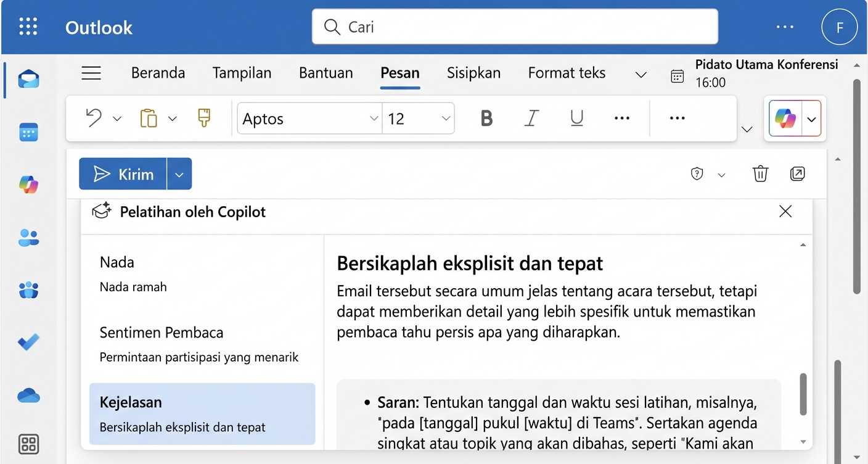
Task: Expand the Kirim send options chevron
Action: 179,173
